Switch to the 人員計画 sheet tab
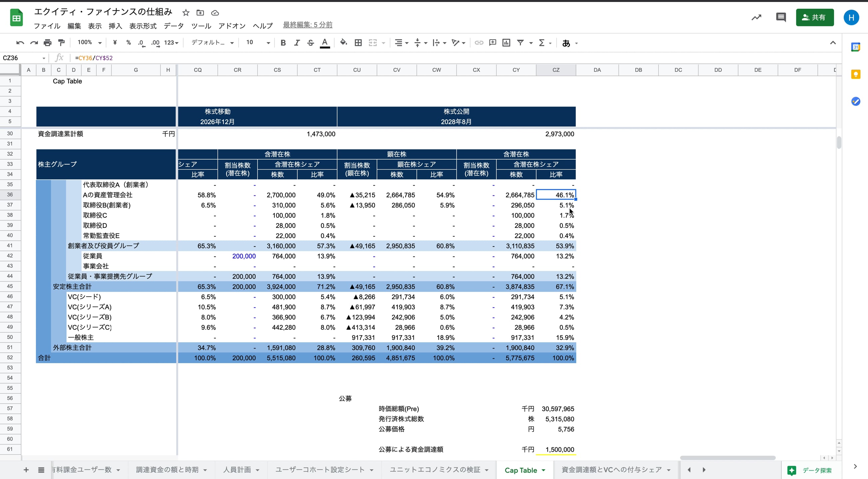Screen dimensions: 868x479 237,470
